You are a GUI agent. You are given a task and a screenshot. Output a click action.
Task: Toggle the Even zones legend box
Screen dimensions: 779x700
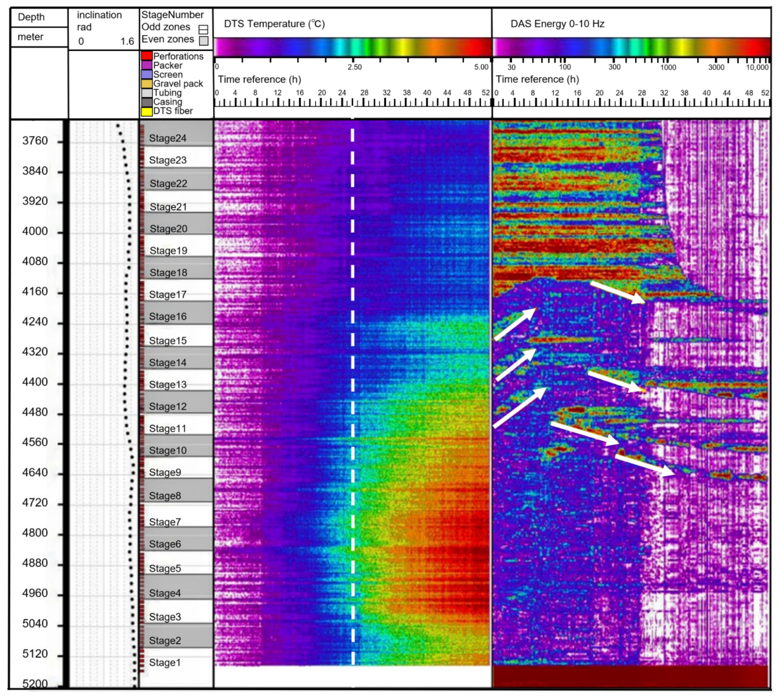coord(204,40)
